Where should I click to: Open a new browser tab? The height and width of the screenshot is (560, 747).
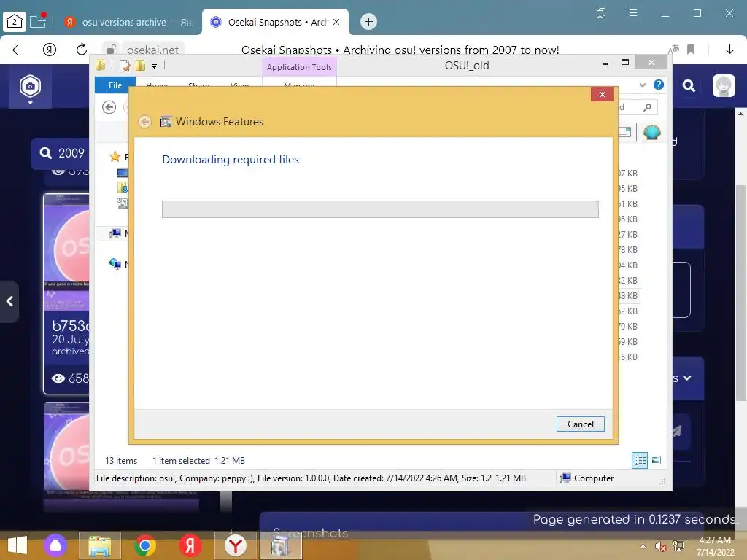(x=368, y=21)
